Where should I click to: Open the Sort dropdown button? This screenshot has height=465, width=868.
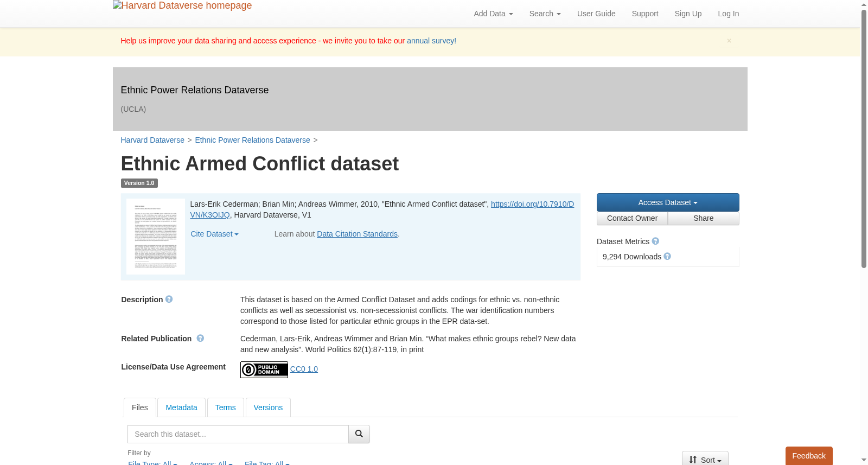(x=705, y=459)
